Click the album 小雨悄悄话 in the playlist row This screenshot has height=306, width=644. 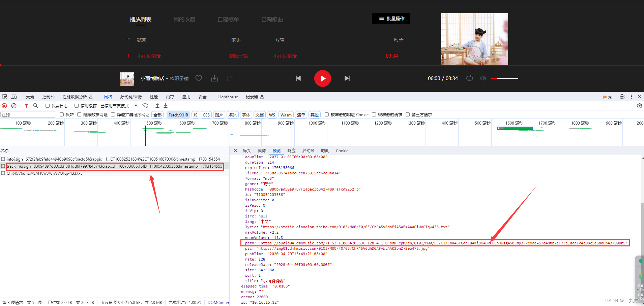click(x=285, y=56)
